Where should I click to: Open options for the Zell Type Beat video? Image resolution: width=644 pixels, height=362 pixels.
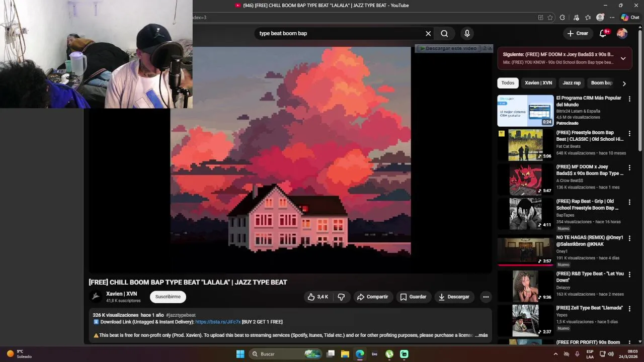629,309
